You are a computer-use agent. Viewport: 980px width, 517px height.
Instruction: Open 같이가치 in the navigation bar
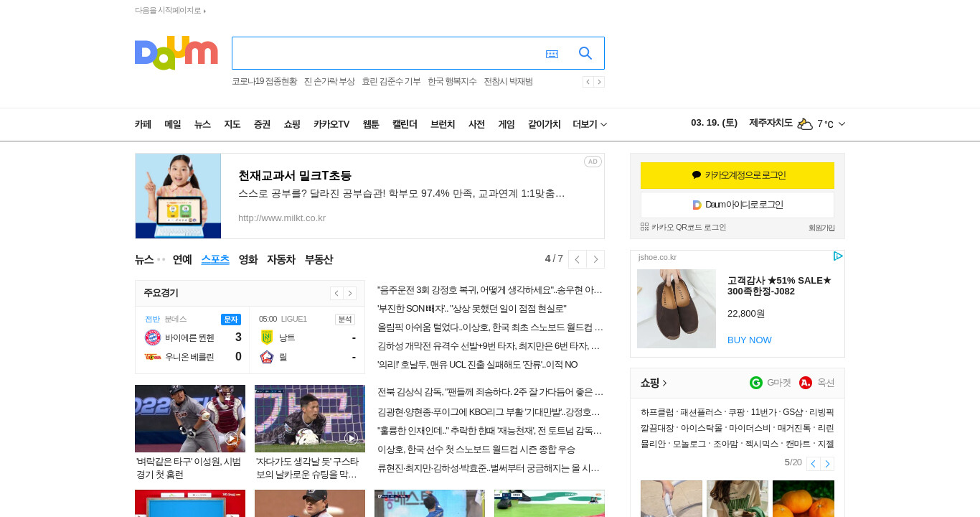tap(545, 124)
